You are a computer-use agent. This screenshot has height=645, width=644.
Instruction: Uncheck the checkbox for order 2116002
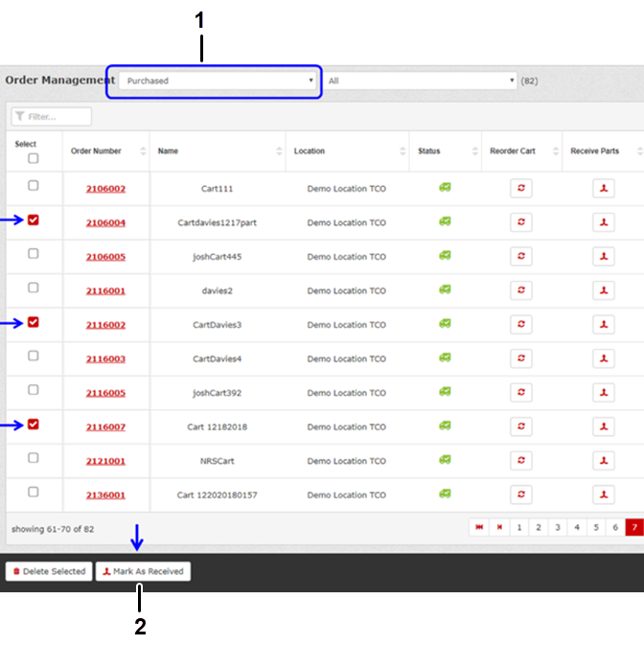(33, 323)
